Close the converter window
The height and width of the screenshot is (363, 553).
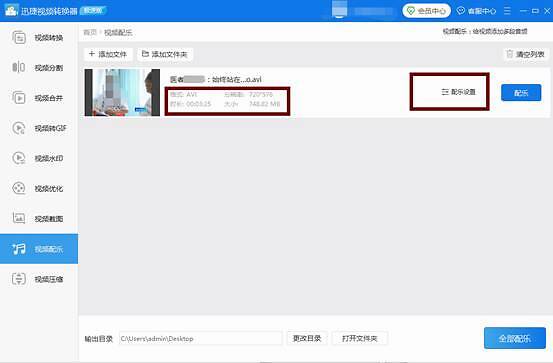(547, 11)
